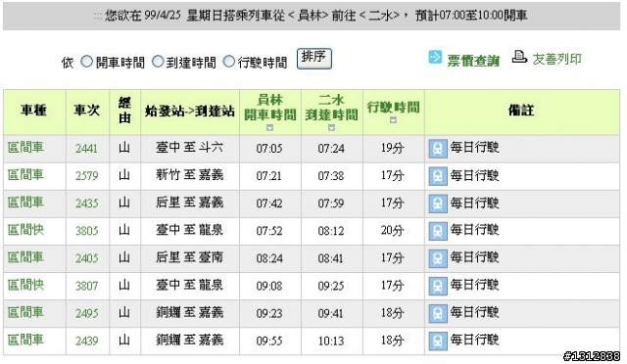Sort by 行駛時間 column header arrow
Viewport: 627px width, 364px height.
tap(394, 120)
